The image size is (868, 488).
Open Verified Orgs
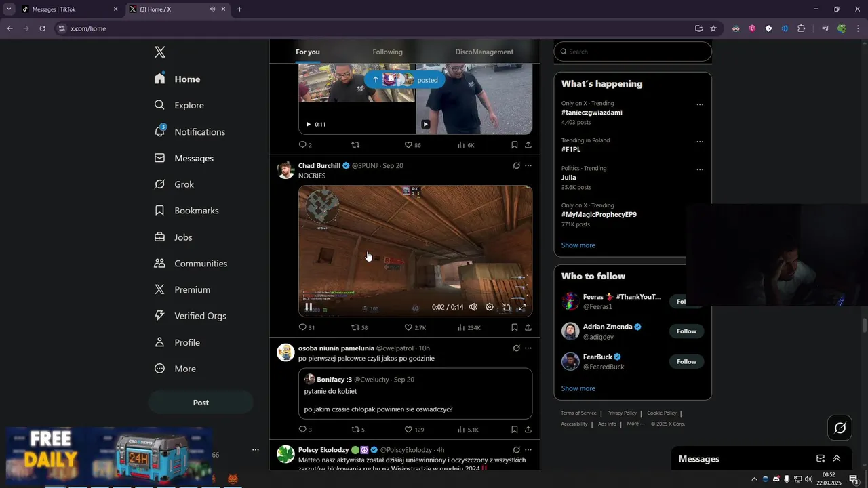pos(191,316)
